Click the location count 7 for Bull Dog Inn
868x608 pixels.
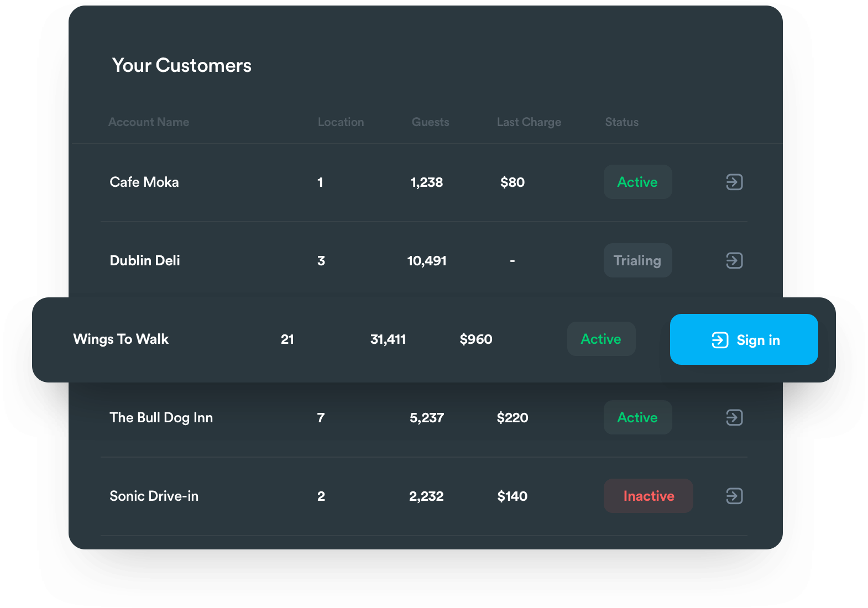click(x=321, y=418)
